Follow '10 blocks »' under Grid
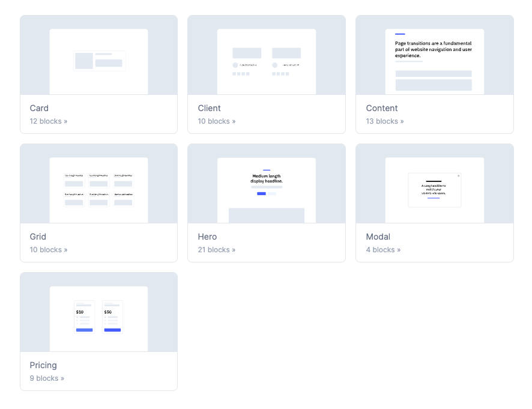The width and height of the screenshot is (532, 409). pyautogui.click(x=49, y=250)
